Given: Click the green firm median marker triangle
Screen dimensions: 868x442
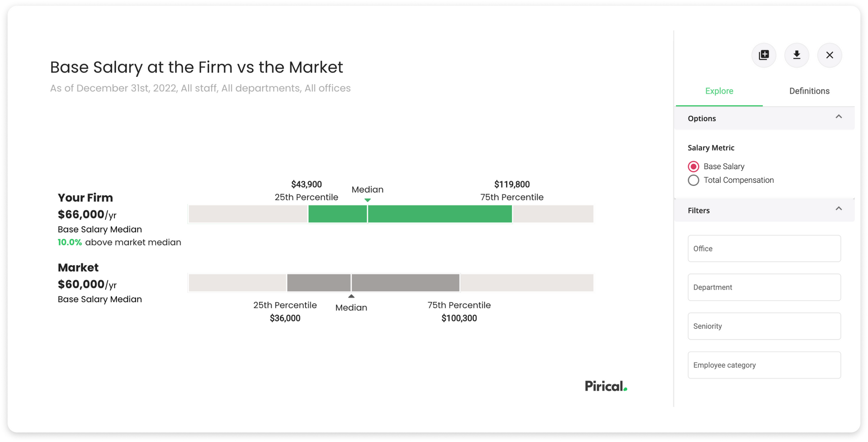Looking at the screenshot, I should [368, 200].
